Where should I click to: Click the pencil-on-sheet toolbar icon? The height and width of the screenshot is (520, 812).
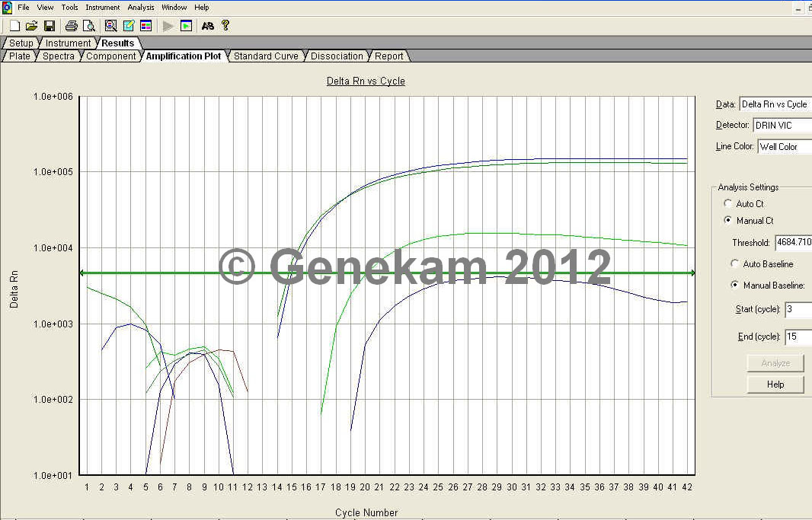pyautogui.click(x=129, y=25)
